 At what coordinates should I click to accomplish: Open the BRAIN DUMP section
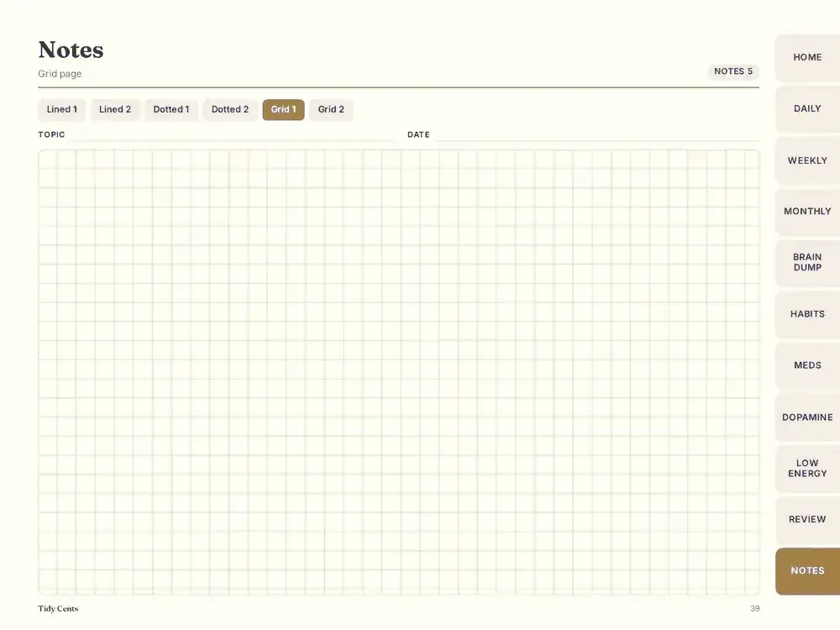coord(807,262)
